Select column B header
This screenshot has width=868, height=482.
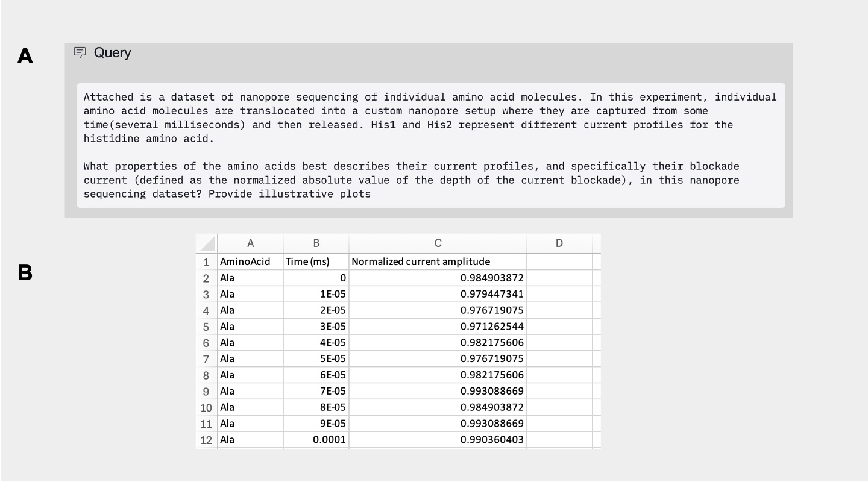point(316,243)
